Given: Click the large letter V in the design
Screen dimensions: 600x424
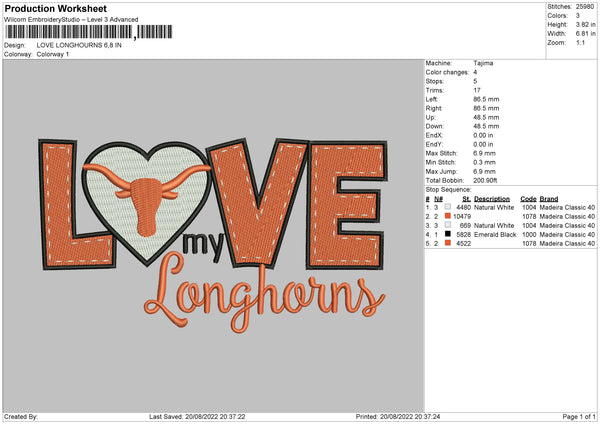Looking at the screenshot, I should tap(258, 203).
